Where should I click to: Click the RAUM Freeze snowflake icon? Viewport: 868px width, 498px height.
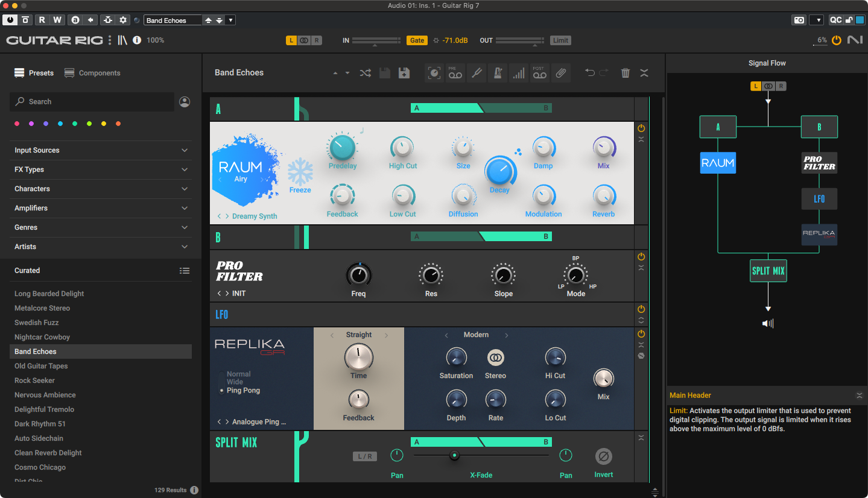pos(300,172)
